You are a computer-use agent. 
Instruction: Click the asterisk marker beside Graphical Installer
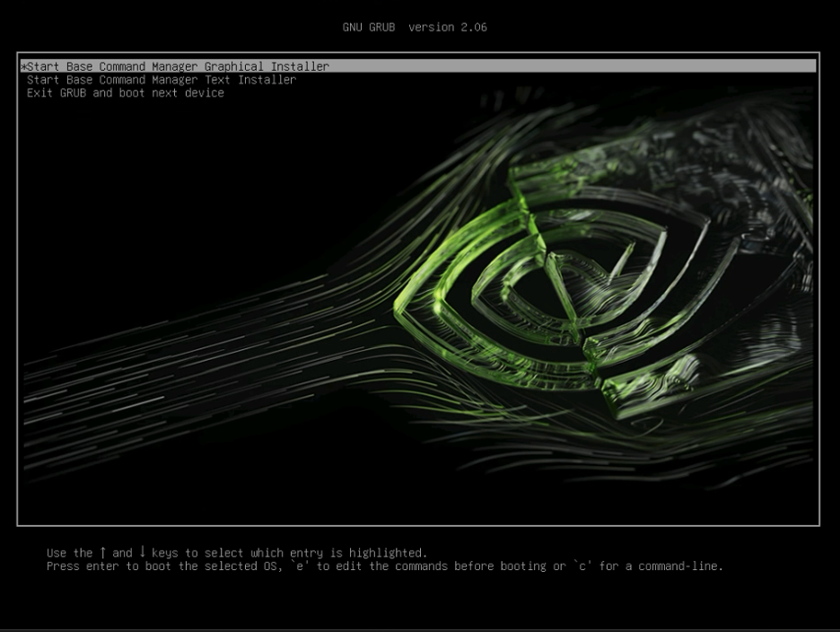coord(23,67)
